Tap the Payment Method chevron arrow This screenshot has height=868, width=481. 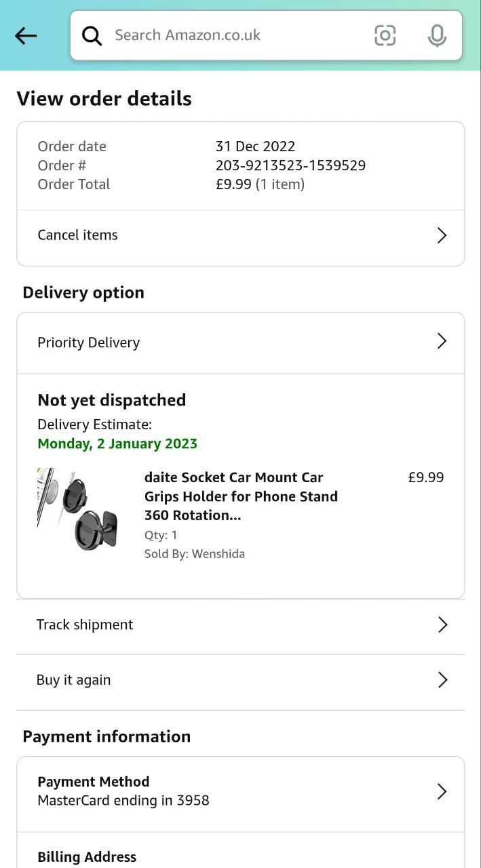(x=442, y=791)
